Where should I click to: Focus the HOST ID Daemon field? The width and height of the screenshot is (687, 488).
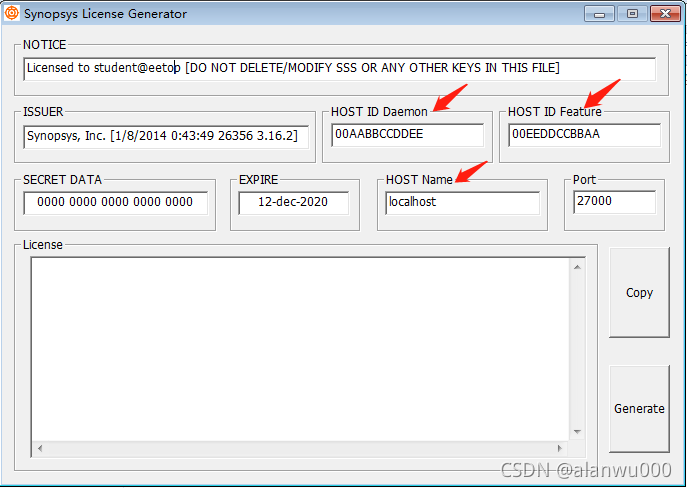click(408, 135)
